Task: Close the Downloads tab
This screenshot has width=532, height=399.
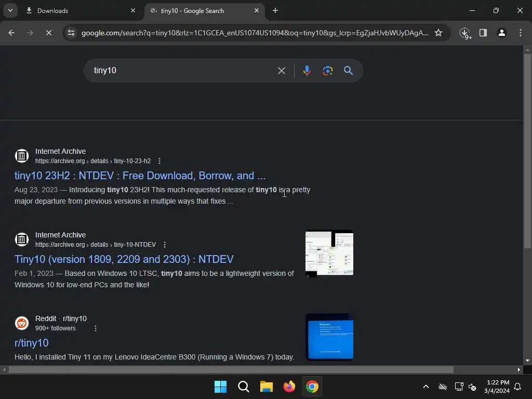Action: click(133, 10)
